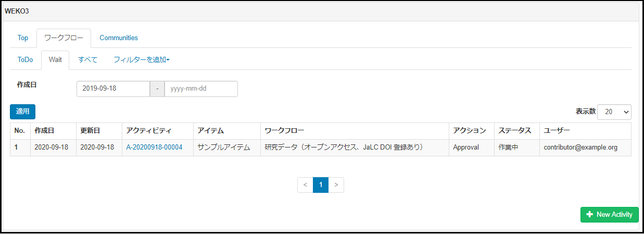Go to previous page arrow

point(305,185)
